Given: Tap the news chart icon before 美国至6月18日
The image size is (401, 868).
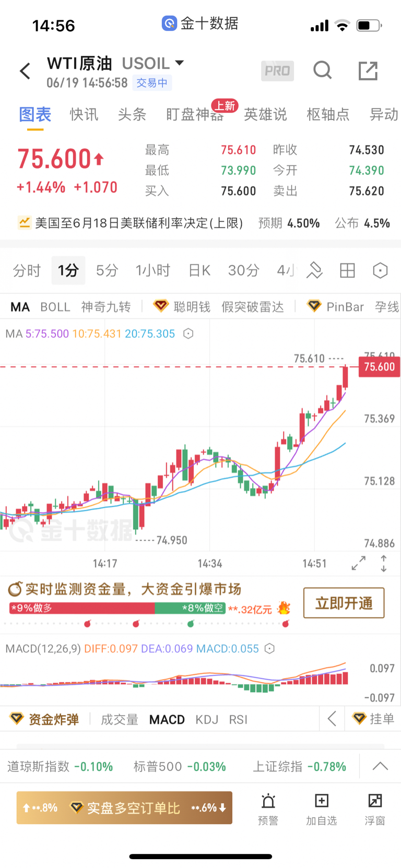Looking at the screenshot, I should click(24, 223).
